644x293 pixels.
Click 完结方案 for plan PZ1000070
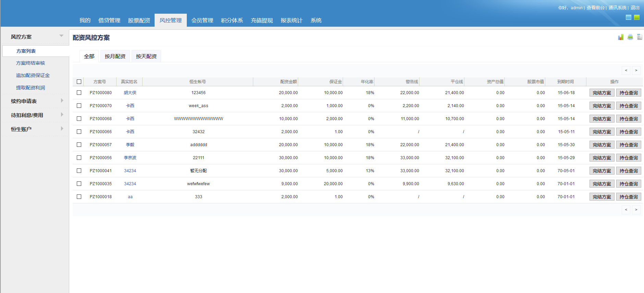602,106
